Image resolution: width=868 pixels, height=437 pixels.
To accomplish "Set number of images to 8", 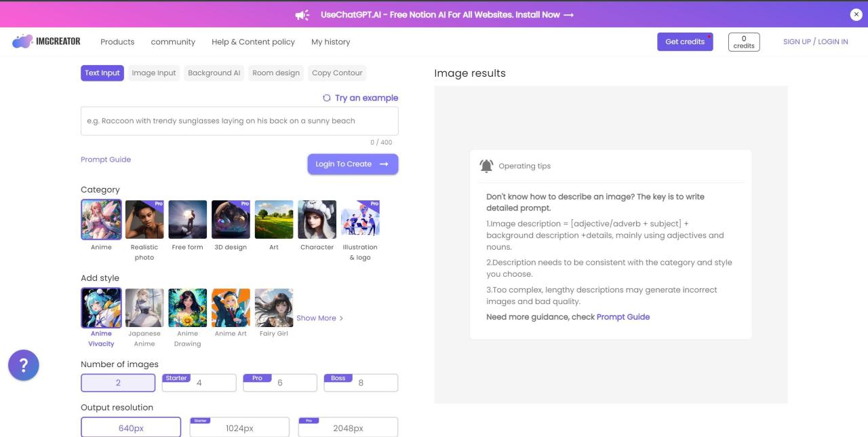I will pyautogui.click(x=361, y=383).
